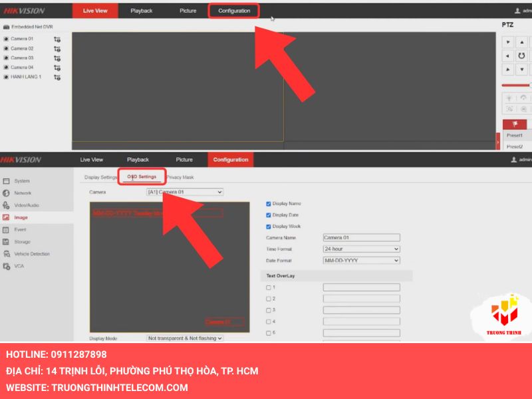Screen dimensions: 532x399
Task: Click the Embedded Net DVR device icon
Action: (x=6, y=27)
